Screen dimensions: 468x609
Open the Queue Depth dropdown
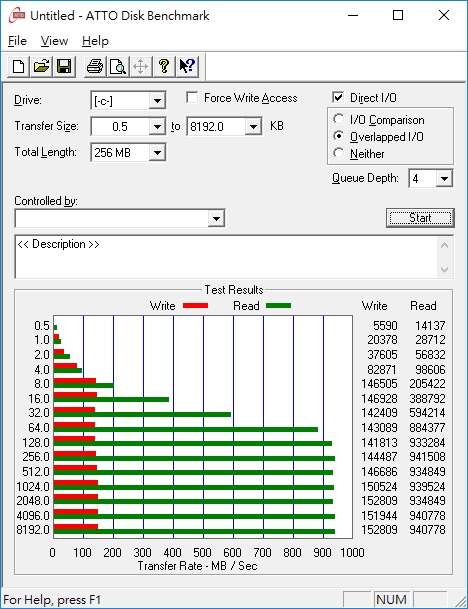point(444,179)
